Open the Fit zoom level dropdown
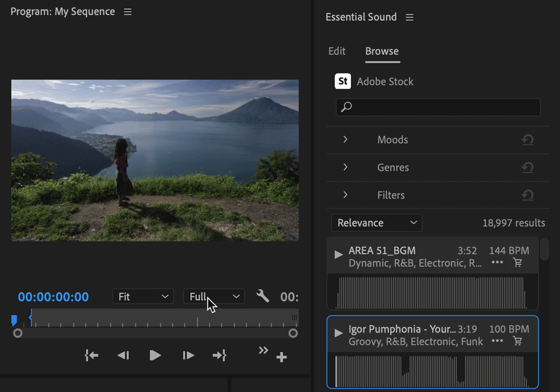 click(x=143, y=296)
